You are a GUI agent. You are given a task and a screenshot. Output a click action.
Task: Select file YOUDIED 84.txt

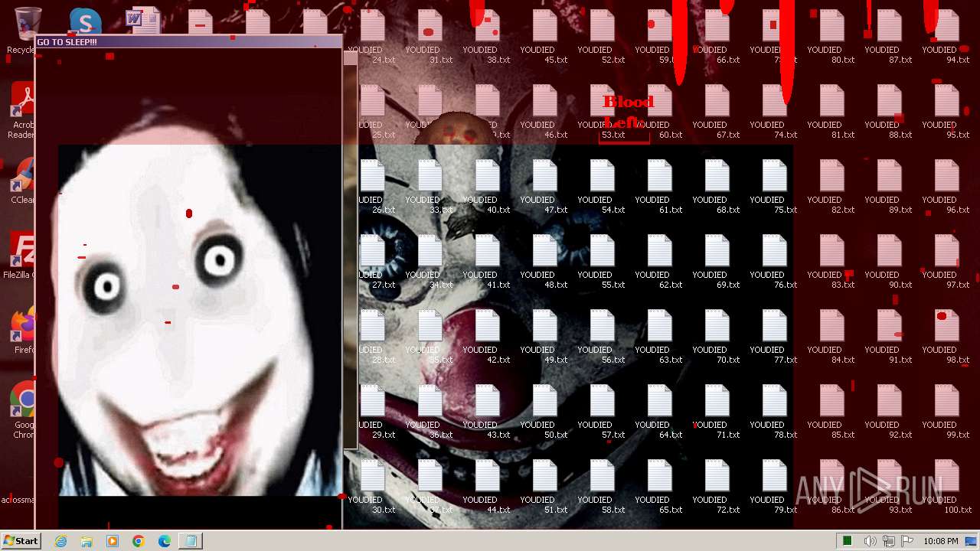point(831,337)
